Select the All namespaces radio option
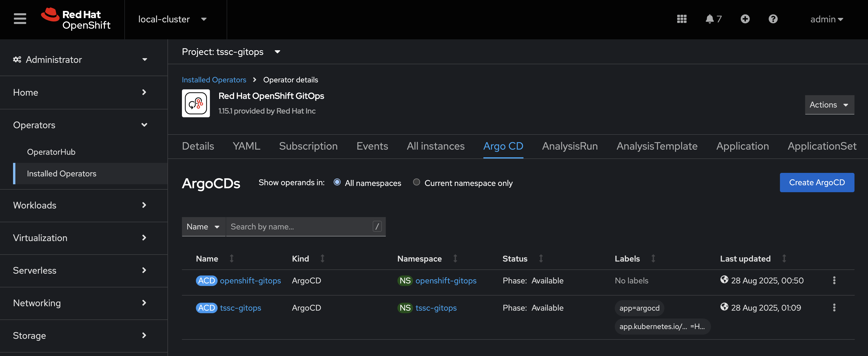 [337, 182]
